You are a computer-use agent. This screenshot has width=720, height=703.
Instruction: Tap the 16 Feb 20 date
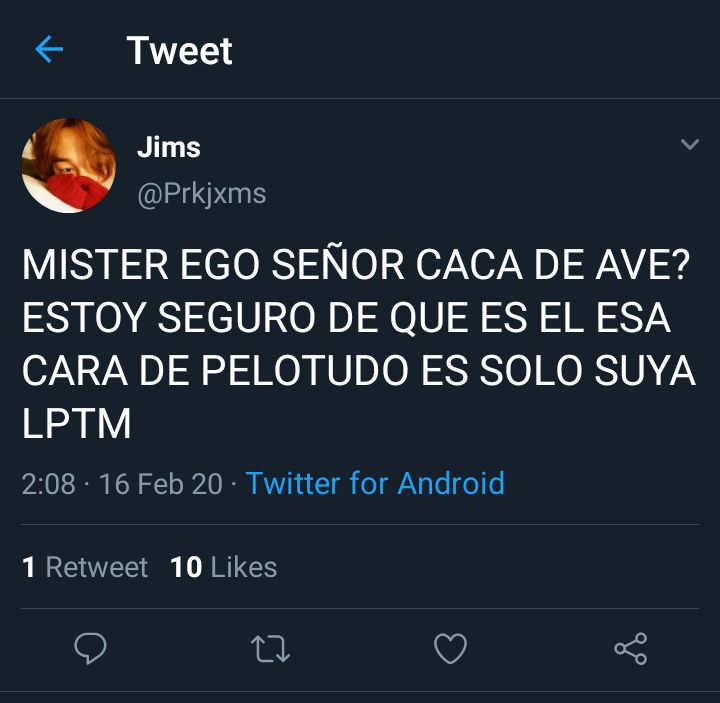[161, 484]
